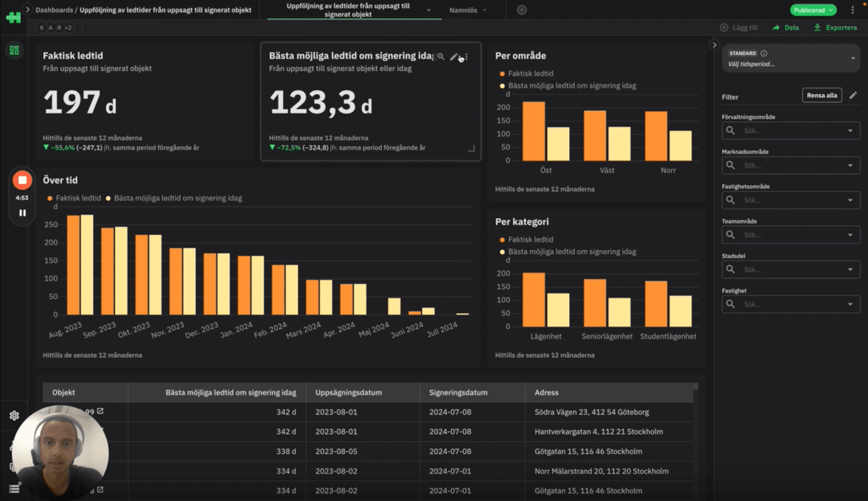Edit filters with the pencil icon
Image resolution: width=868 pixels, height=501 pixels.
[853, 95]
